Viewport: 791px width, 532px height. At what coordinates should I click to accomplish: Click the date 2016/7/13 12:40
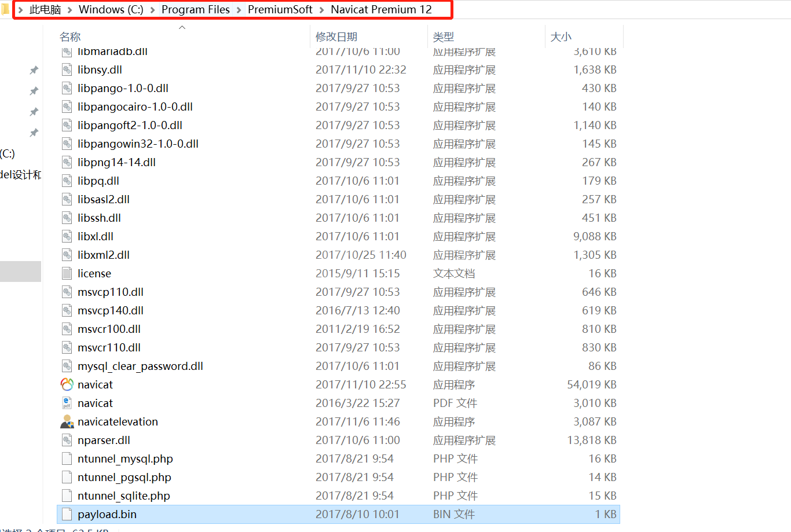coord(358,310)
